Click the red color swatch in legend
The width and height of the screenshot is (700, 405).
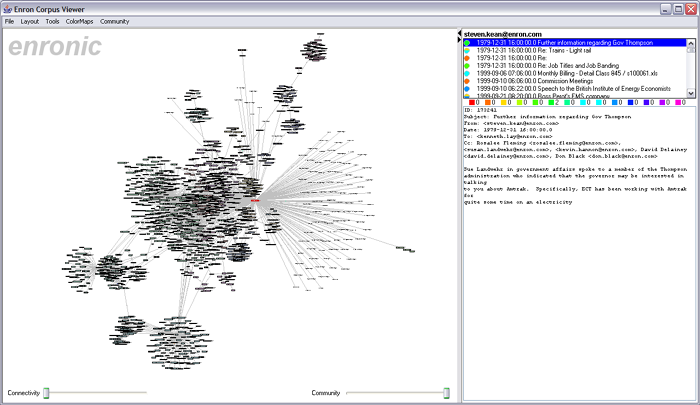pyautogui.click(x=472, y=103)
